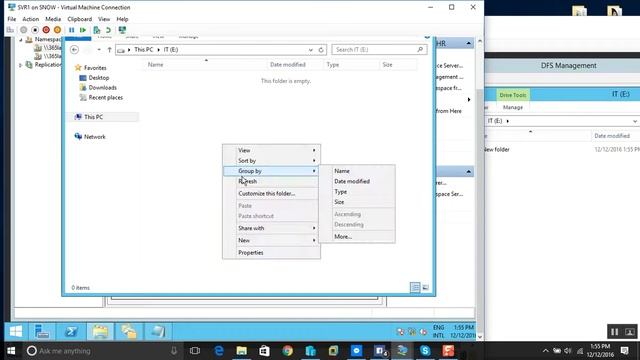Switch Explorer to large icons view icon
Viewport: 640px width, 360px height.
tap(425, 287)
